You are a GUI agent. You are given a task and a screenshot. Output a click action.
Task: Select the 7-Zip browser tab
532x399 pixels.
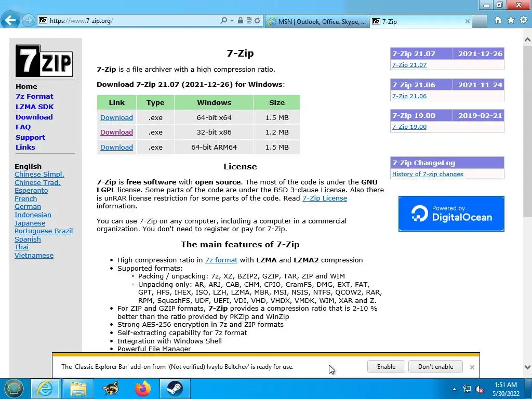coord(421,21)
